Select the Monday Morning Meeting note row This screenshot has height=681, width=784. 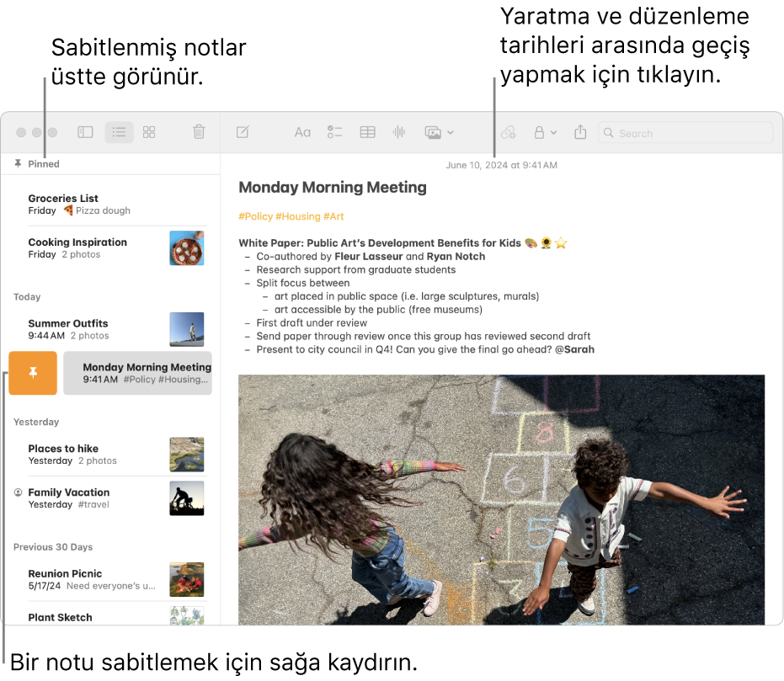pyautogui.click(x=137, y=373)
